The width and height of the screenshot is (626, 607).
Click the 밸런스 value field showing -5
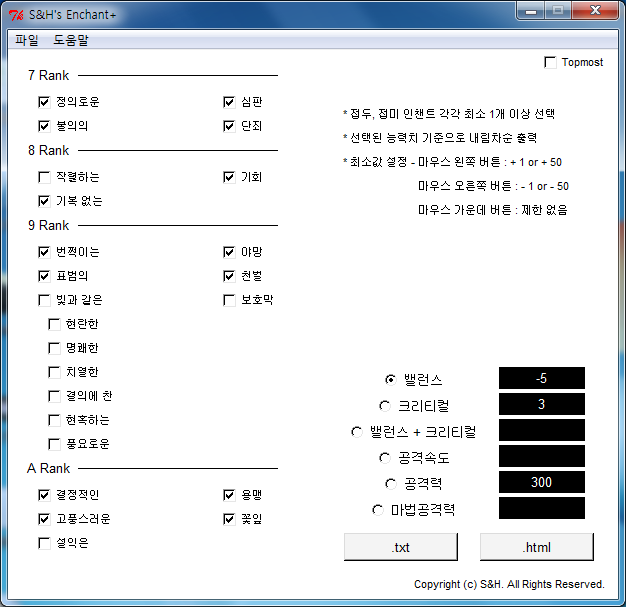click(x=541, y=378)
